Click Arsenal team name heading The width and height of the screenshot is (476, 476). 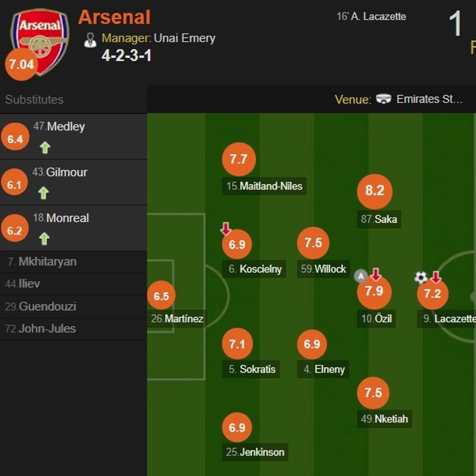115,17
